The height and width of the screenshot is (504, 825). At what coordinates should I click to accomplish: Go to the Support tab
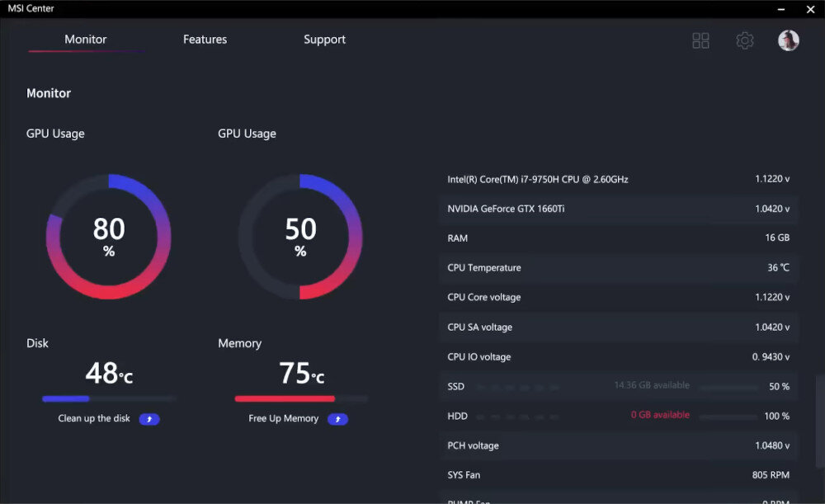coord(324,40)
